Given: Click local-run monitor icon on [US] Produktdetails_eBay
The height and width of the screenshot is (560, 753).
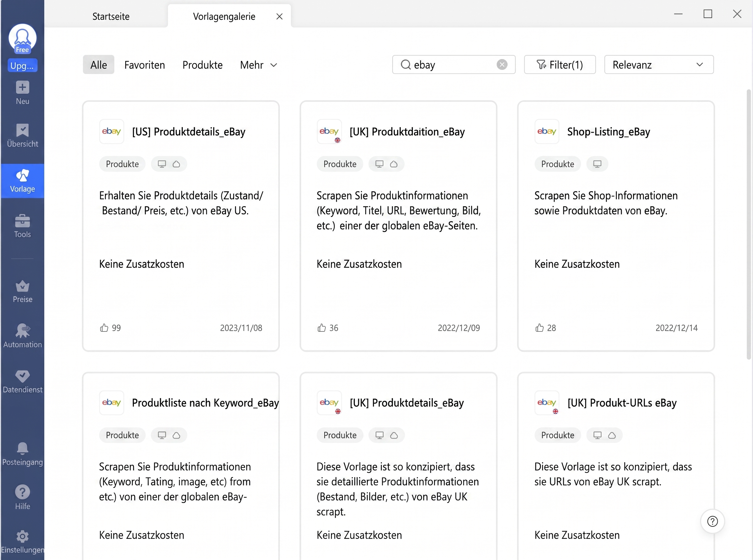Looking at the screenshot, I should [x=162, y=164].
